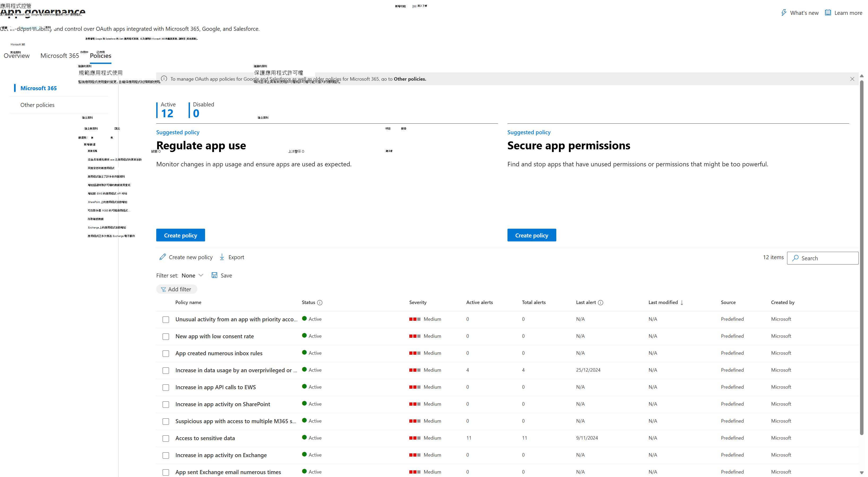Tick Increase in app activity on SharePoint
The width and height of the screenshot is (868, 477).
pos(166,405)
